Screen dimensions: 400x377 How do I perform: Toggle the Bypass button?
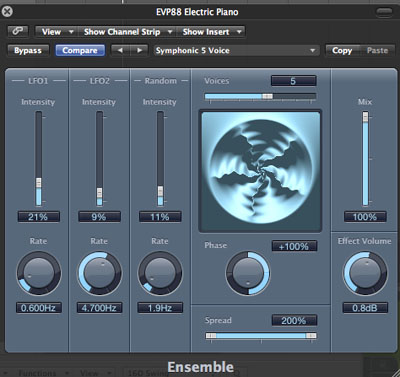28,51
